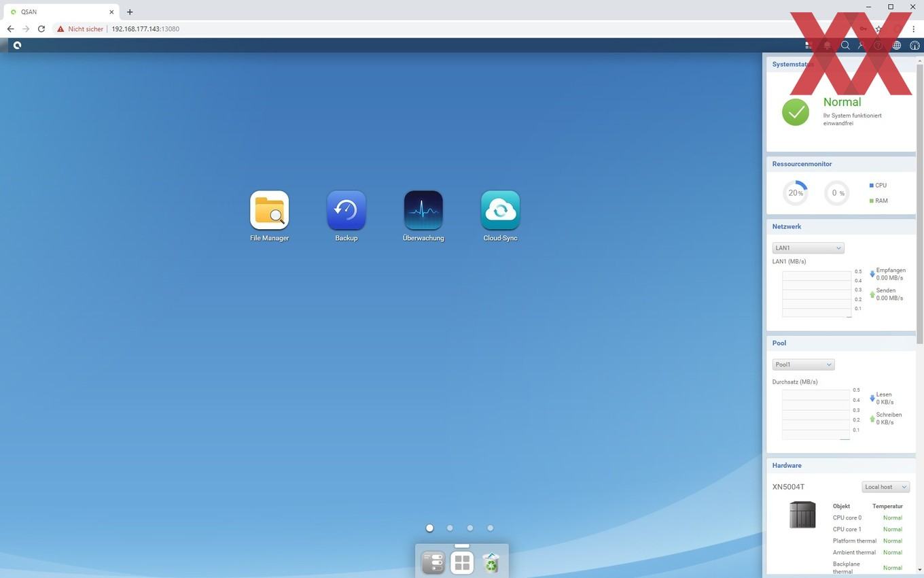Toggle the dashboard gauge icon
The image size is (924, 578).
[914, 45]
